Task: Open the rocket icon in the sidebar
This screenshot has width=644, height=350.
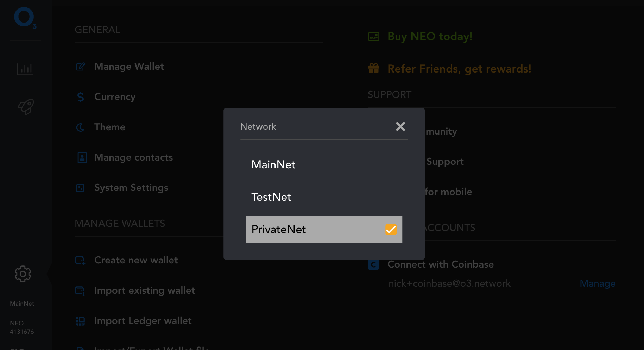Action: pos(25,107)
